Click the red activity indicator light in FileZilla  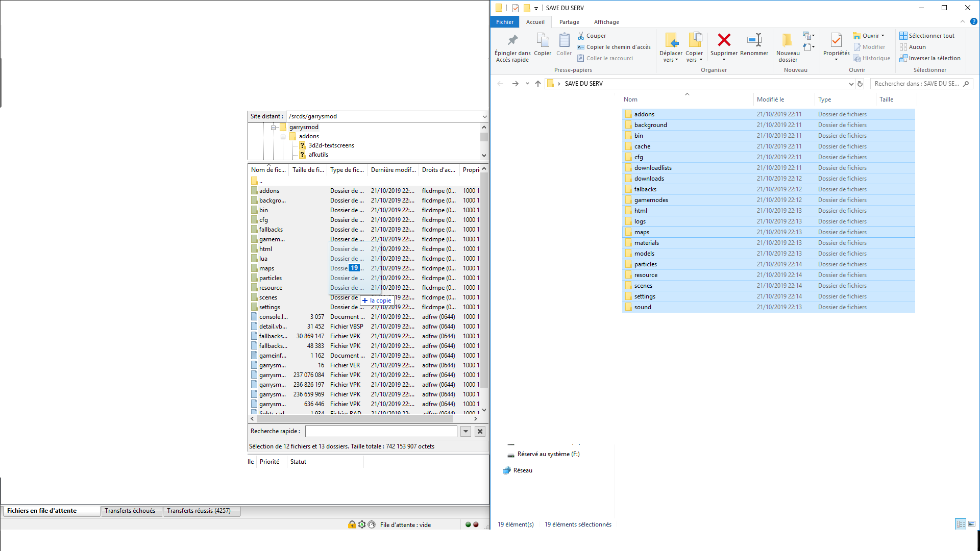[x=476, y=524]
